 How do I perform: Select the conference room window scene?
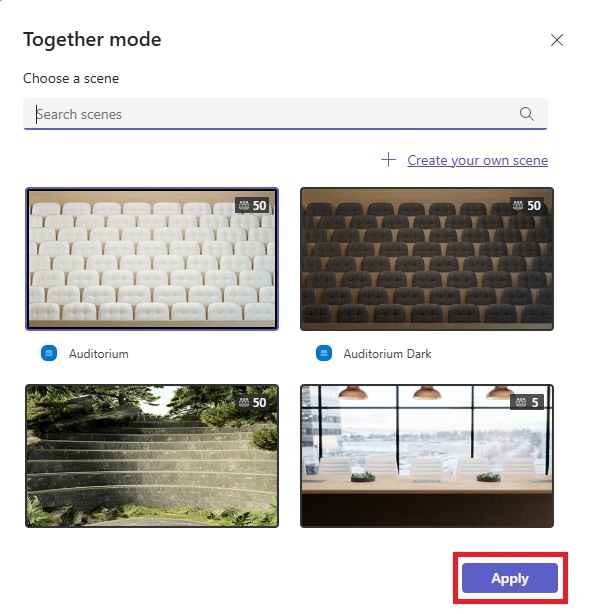(427, 456)
